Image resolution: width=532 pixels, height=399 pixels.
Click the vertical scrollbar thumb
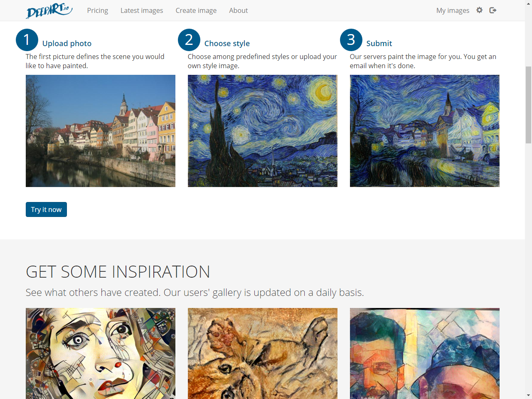[528, 105]
